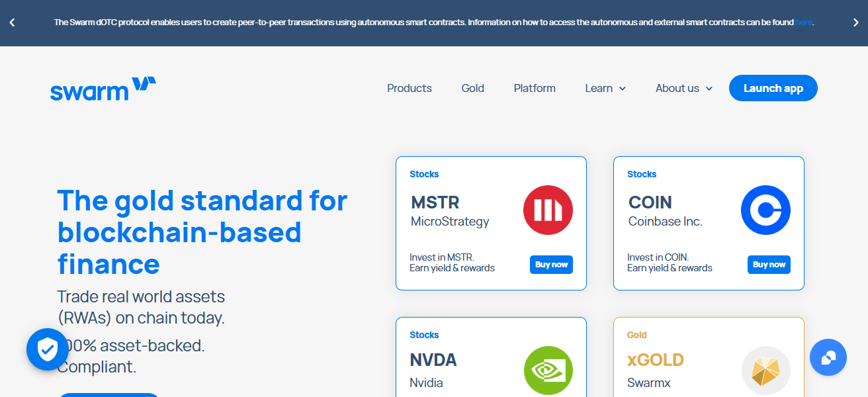Image resolution: width=868 pixels, height=397 pixels.
Task: Click the Nvidia green logo icon
Action: (548, 371)
